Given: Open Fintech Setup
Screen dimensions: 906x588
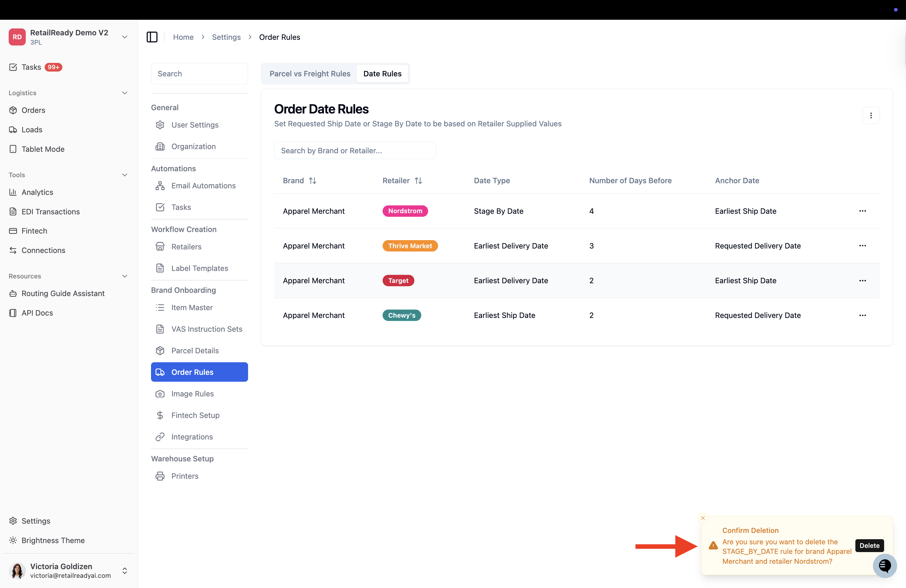Looking at the screenshot, I should click(200, 415).
